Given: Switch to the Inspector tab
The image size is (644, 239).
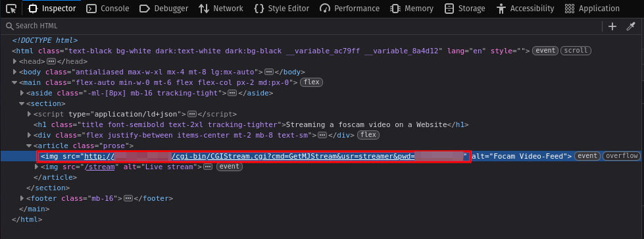Looking at the screenshot, I should 52,8.
